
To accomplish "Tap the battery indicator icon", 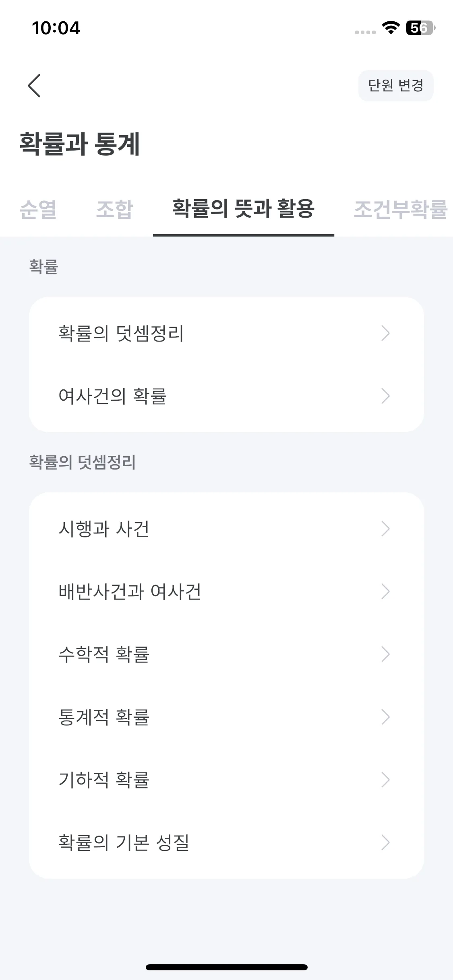I will [420, 28].
